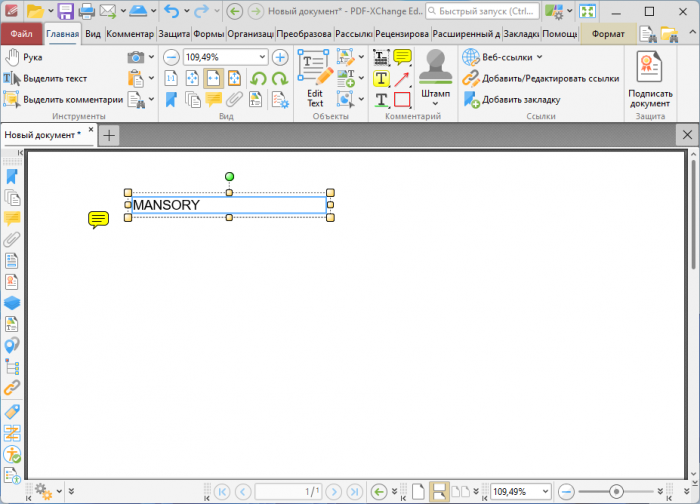Open the ribbon zoom level dropdown 109,49%

[x=264, y=57]
